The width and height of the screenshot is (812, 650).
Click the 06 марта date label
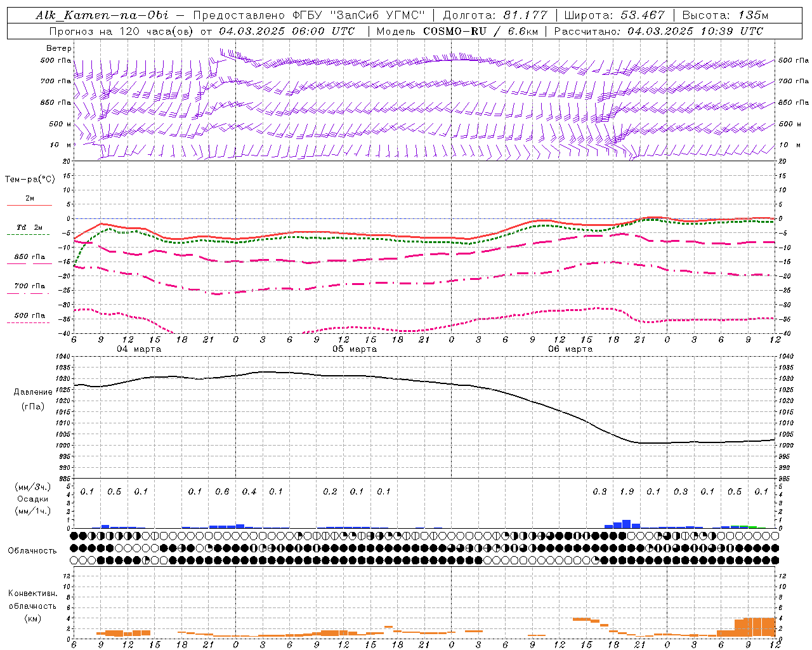coord(570,348)
